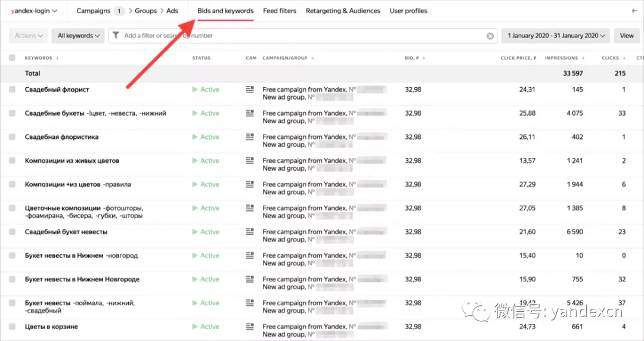Open the All keywords dropdown

point(78,36)
